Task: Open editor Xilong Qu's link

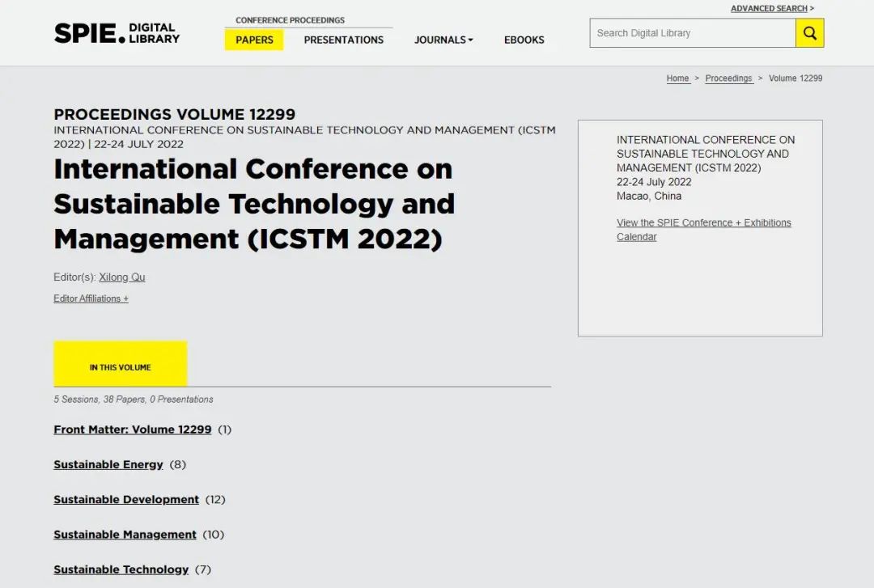Action: click(x=122, y=277)
